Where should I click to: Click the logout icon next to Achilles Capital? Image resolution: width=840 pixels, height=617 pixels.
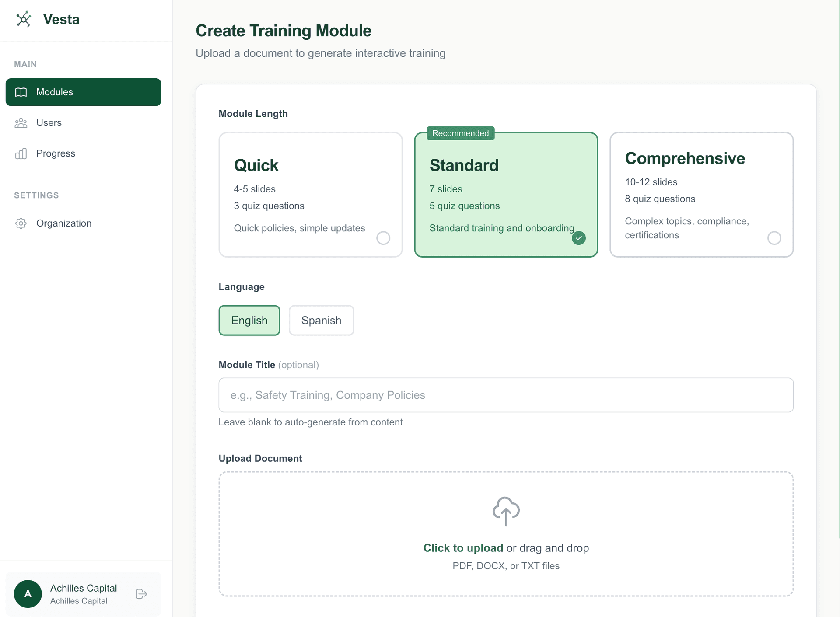pyautogui.click(x=141, y=594)
